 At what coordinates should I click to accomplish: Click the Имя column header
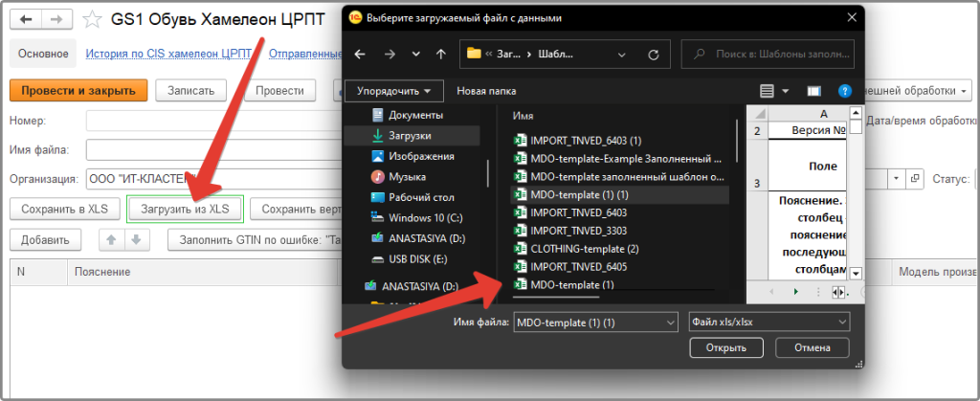click(523, 116)
